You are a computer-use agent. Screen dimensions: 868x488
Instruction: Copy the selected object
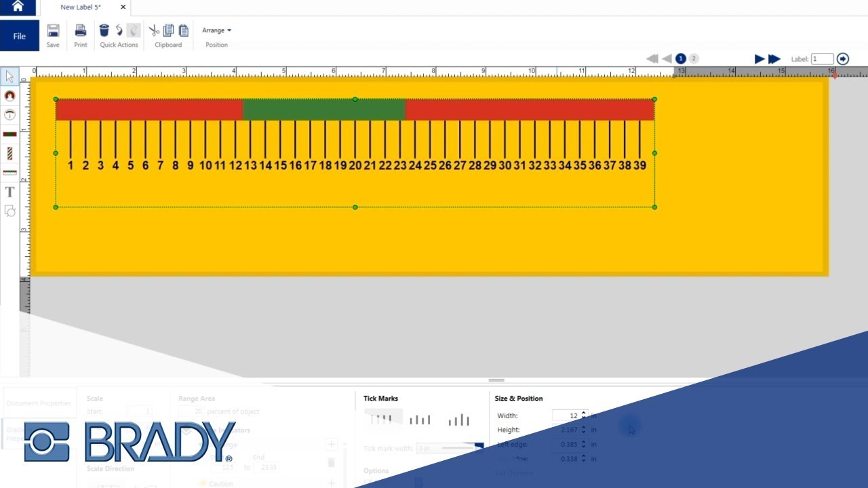point(168,30)
